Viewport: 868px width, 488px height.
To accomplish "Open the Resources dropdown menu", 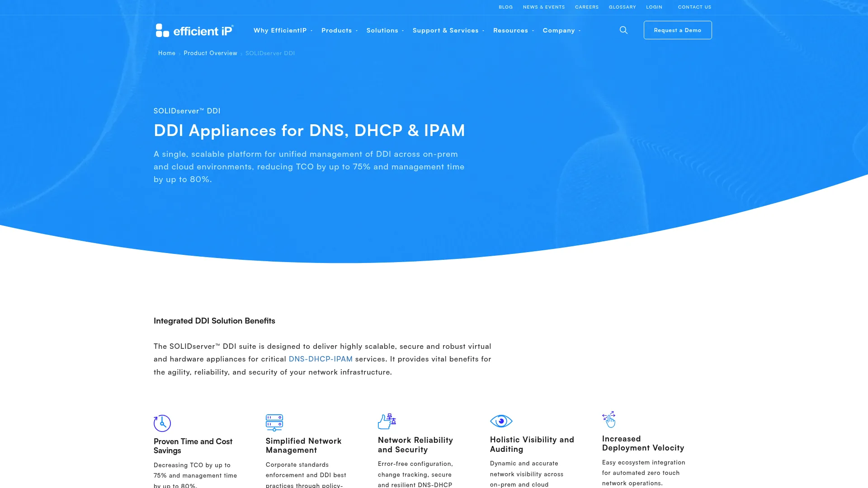I will [x=514, y=30].
